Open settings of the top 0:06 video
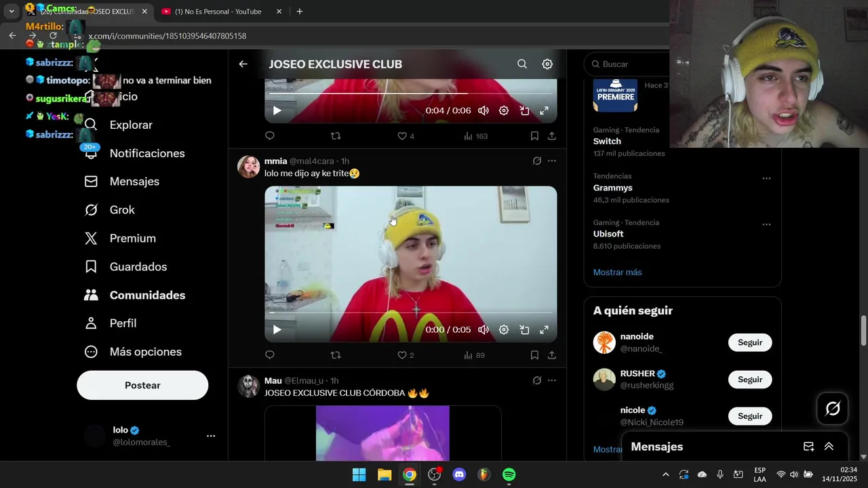This screenshot has width=868, height=488. coord(504,110)
